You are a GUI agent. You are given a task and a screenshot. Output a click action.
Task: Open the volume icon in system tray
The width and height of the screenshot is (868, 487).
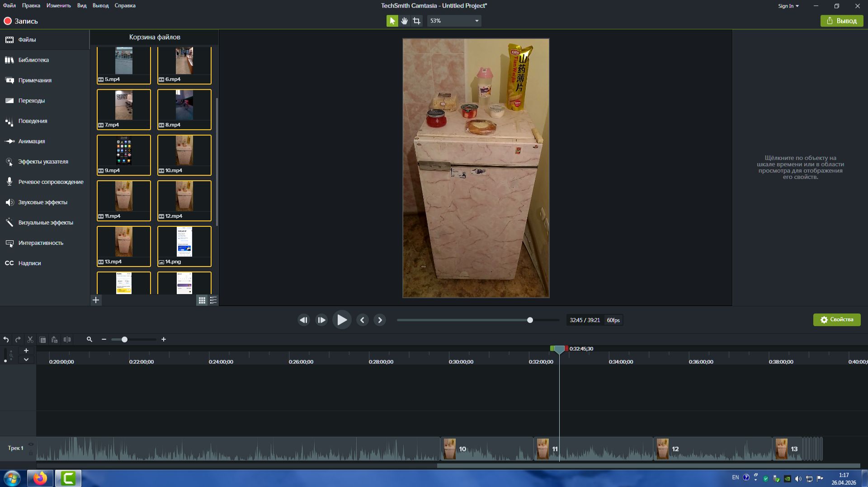click(x=798, y=478)
